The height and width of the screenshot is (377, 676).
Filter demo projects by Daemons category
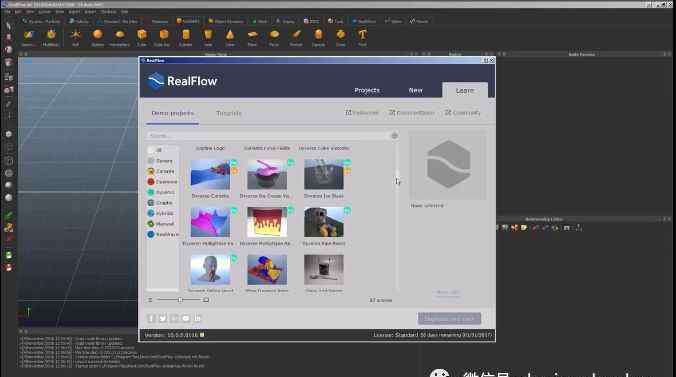162,182
